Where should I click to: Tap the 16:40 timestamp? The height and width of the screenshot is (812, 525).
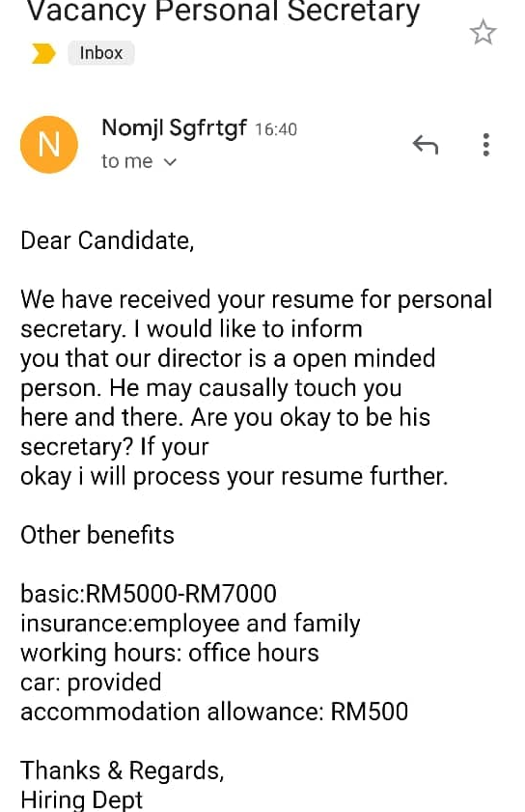coord(276,129)
